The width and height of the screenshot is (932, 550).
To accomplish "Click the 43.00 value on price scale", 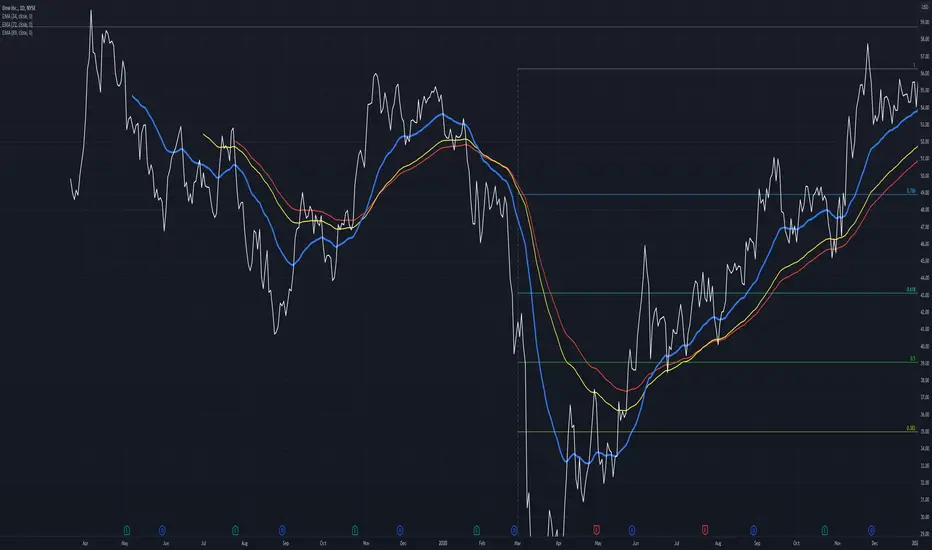I will click(924, 295).
